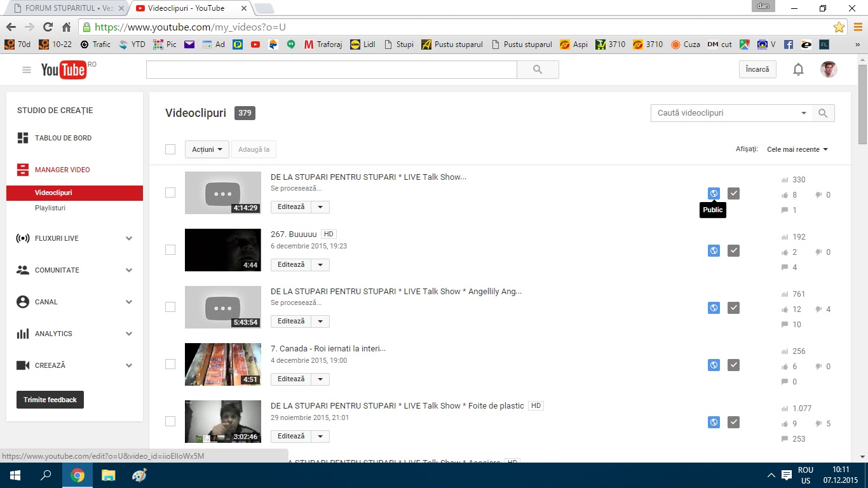Open the notifications bell
The width and height of the screenshot is (868, 488).
coord(798,70)
